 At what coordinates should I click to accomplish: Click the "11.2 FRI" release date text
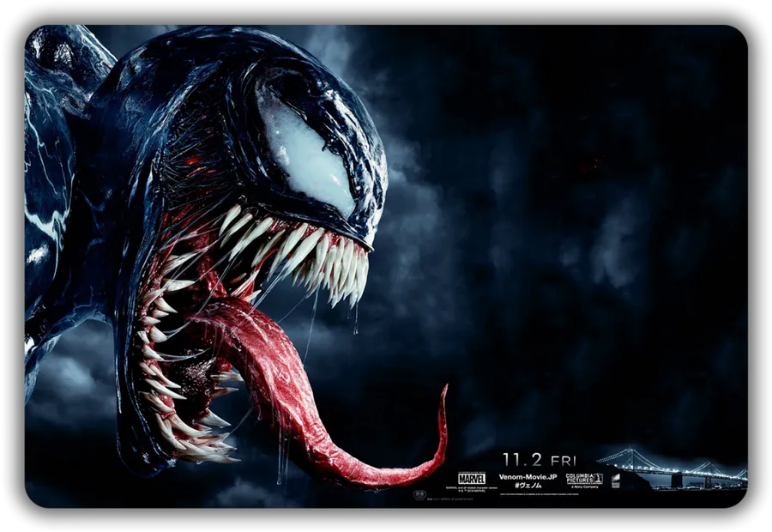(x=540, y=460)
